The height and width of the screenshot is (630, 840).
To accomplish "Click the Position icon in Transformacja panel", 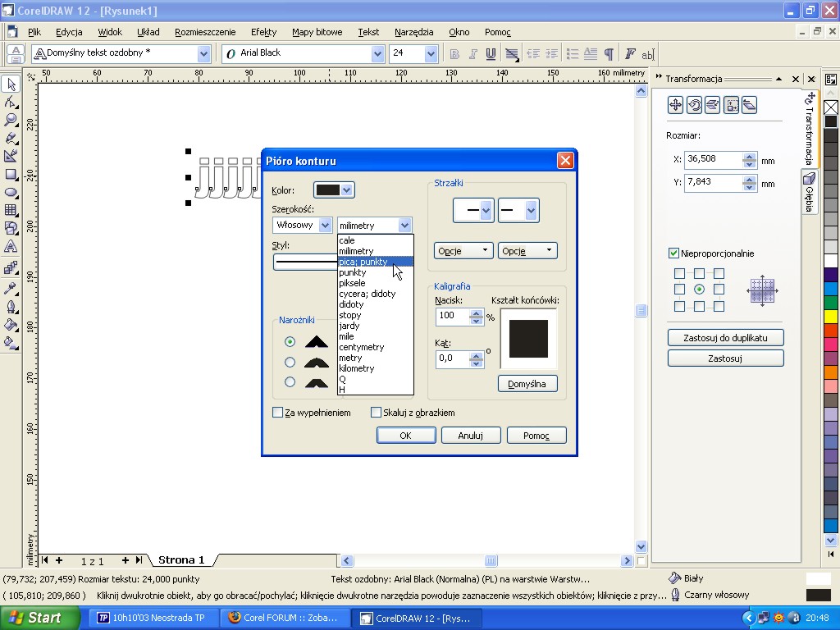I will point(675,105).
